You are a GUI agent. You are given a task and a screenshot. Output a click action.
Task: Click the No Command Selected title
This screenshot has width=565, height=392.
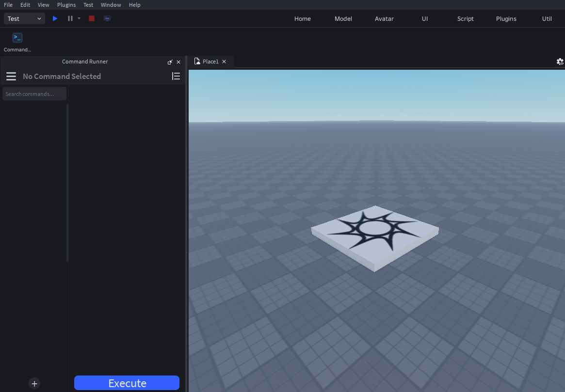coord(62,76)
